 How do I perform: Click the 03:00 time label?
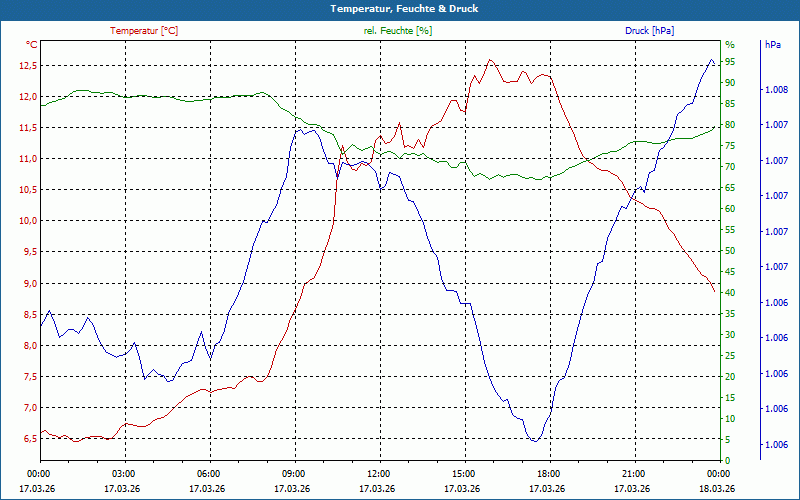click(x=123, y=473)
